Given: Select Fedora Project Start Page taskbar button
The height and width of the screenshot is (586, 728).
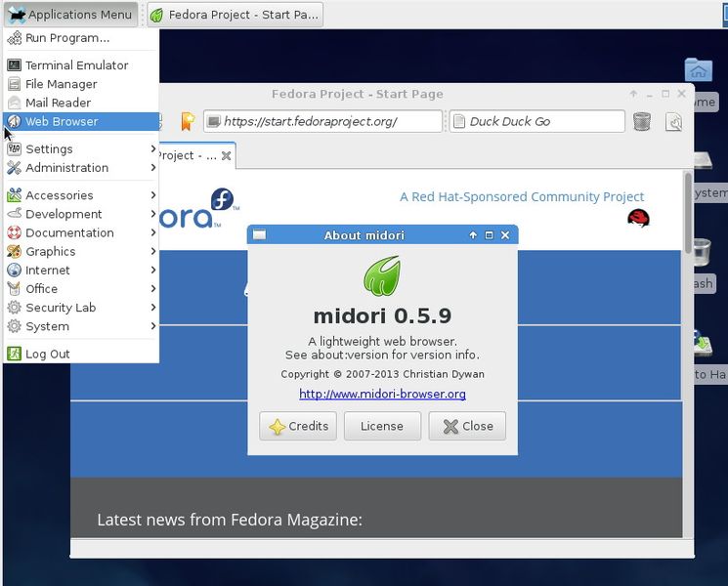Looking at the screenshot, I should pyautogui.click(x=236, y=15).
